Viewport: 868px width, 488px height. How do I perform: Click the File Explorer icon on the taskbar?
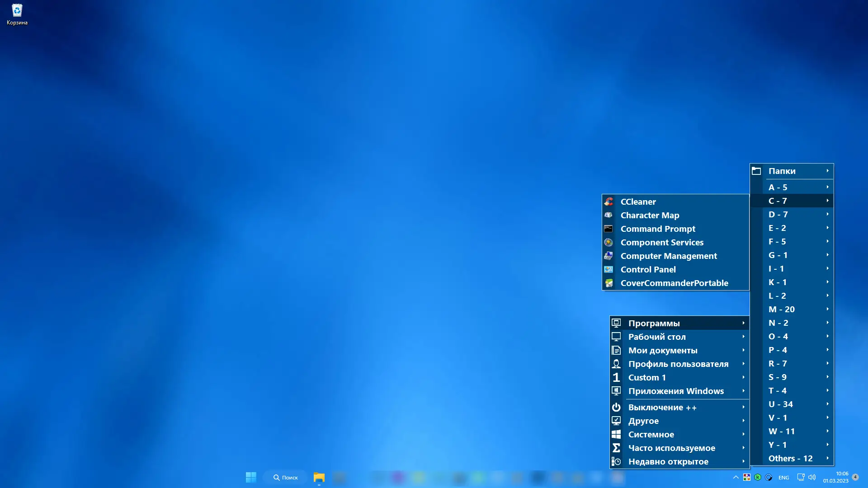click(x=319, y=477)
